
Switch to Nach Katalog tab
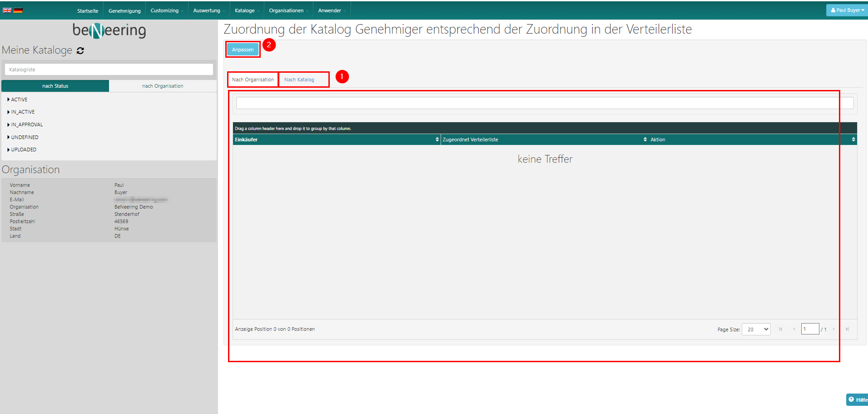pos(299,80)
